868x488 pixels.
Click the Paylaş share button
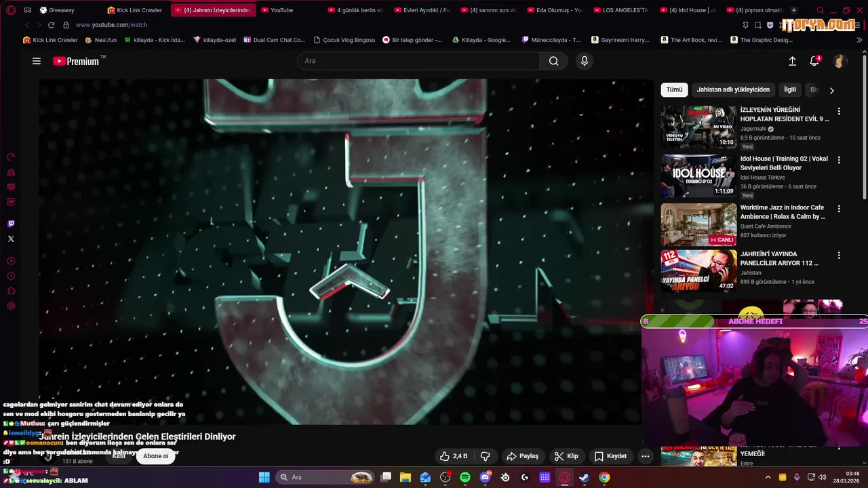click(x=522, y=456)
